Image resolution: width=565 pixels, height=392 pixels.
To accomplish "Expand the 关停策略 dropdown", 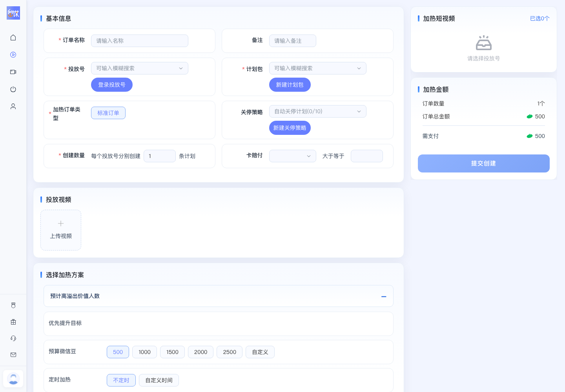I will (x=318, y=111).
